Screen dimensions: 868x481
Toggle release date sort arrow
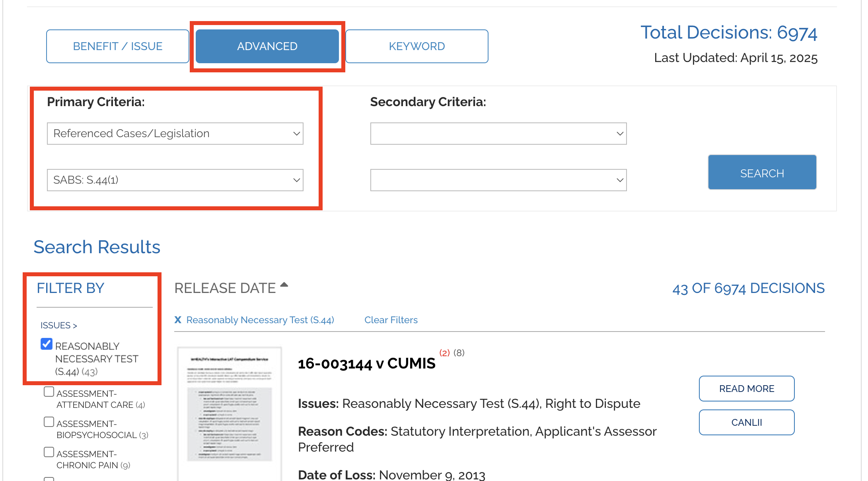pyautogui.click(x=284, y=285)
